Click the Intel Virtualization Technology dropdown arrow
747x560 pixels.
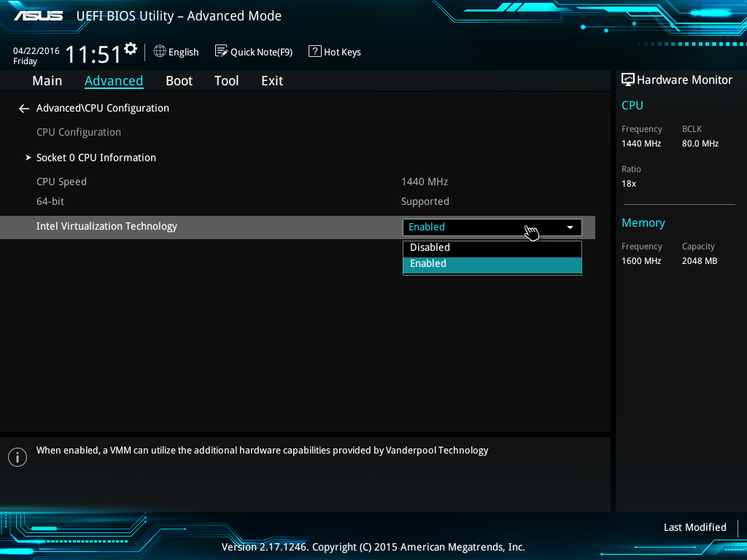pos(570,227)
